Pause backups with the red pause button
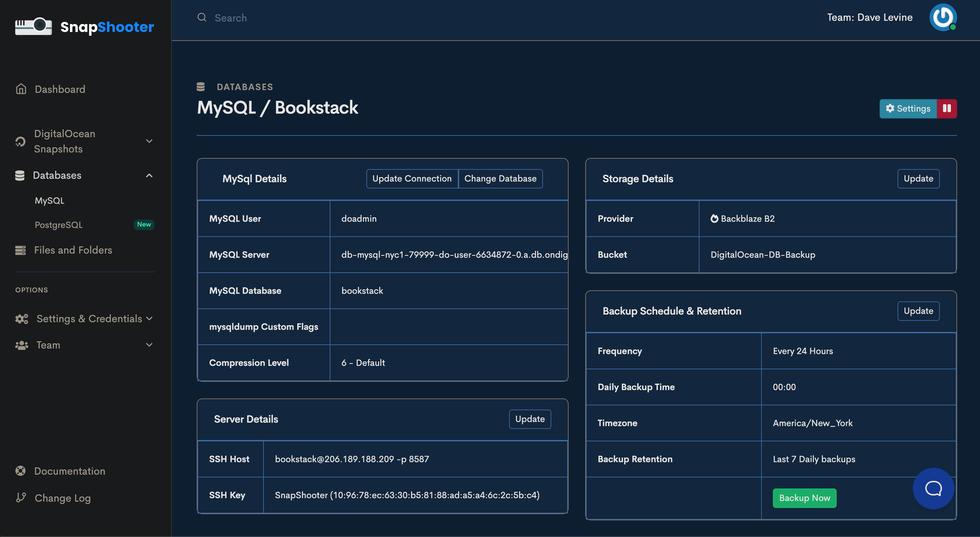Screen dimensions: 980x537 pos(946,108)
